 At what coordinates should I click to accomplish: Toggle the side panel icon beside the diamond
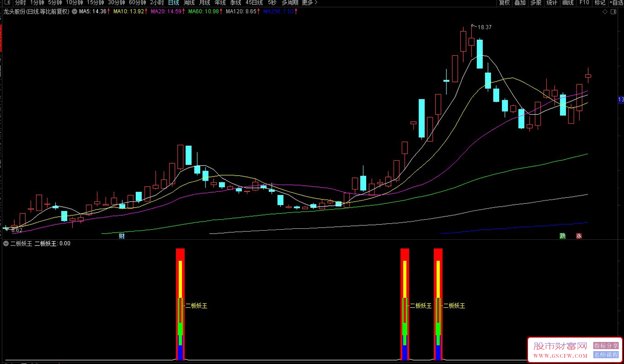[x=613, y=11]
